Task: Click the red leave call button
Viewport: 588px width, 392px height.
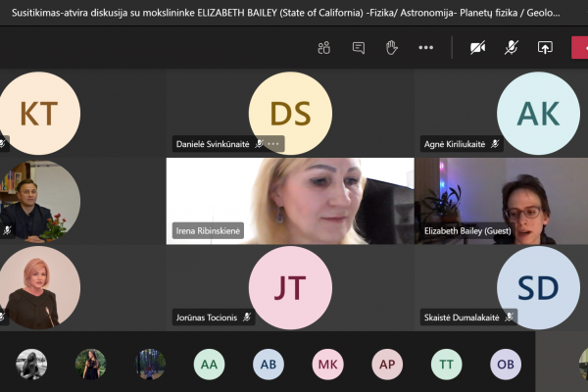Action: [580, 48]
